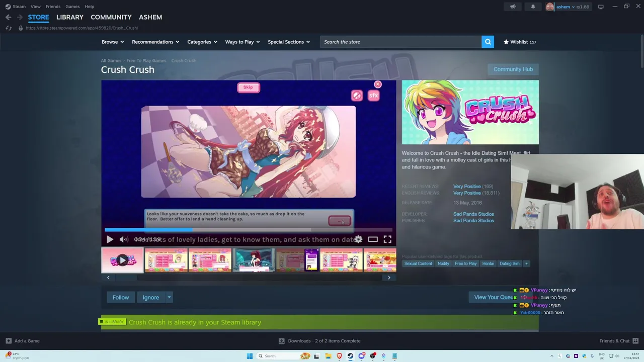Image resolution: width=644 pixels, height=362 pixels.
Task: Click the store search input field
Action: pos(401,42)
